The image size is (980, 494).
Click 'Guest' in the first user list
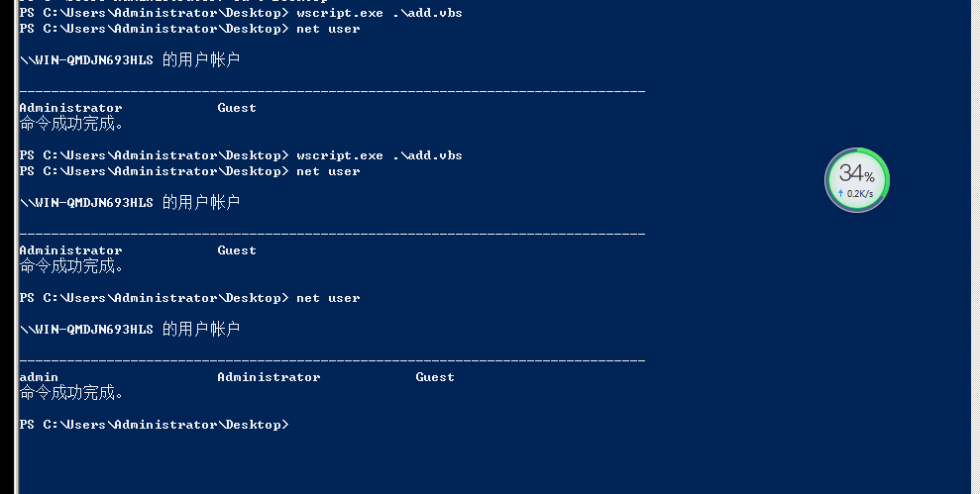237,108
